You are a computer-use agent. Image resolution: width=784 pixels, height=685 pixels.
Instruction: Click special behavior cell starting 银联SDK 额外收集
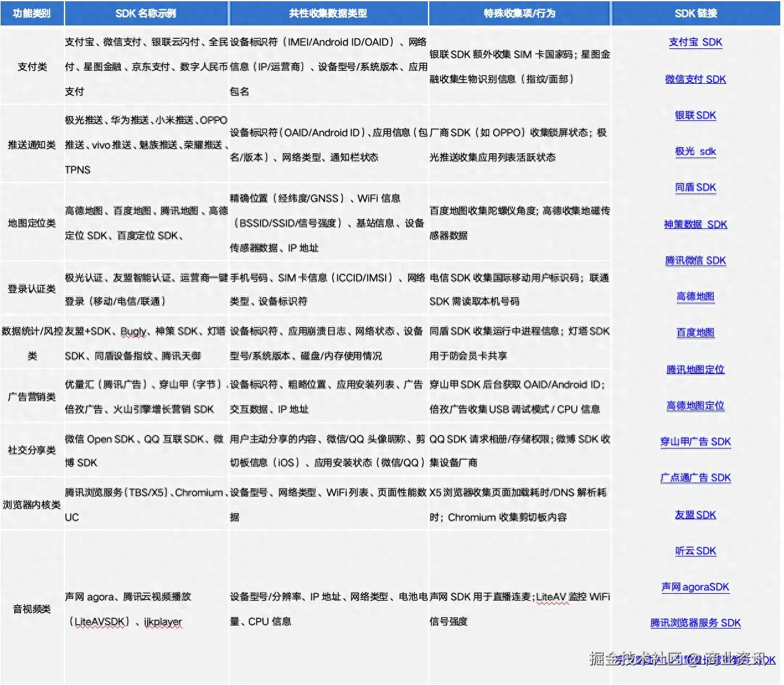click(519, 66)
